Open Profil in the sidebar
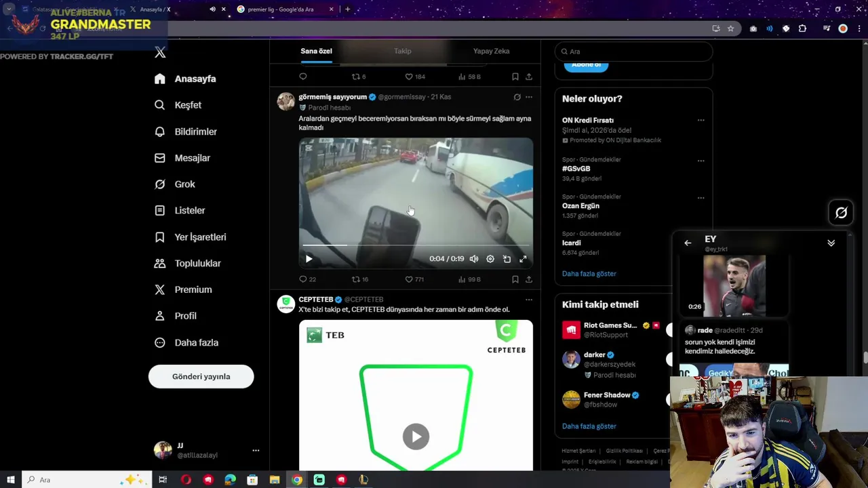 pyautogui.click(x=176, y=316)
